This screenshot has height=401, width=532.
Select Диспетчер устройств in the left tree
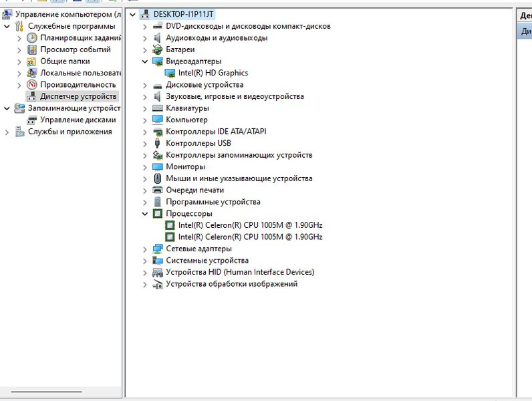click(x=78, y=96)
